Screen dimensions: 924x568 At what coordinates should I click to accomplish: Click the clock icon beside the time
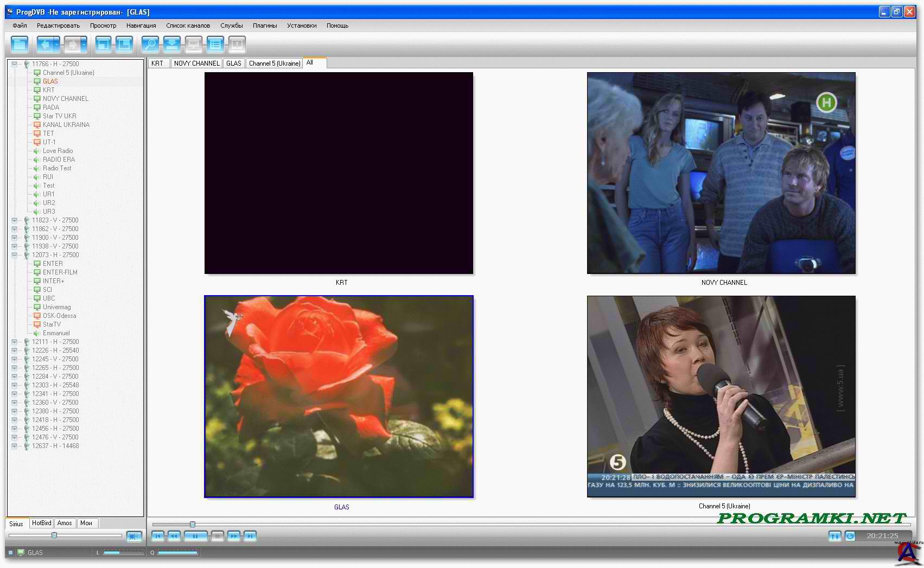point(850,536)
